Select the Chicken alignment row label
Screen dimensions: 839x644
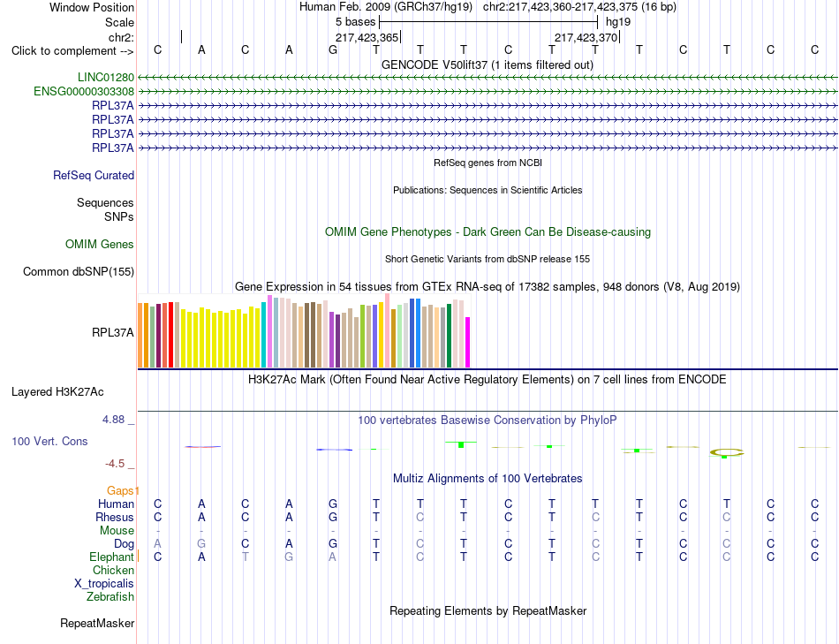[x=113, y=572]
